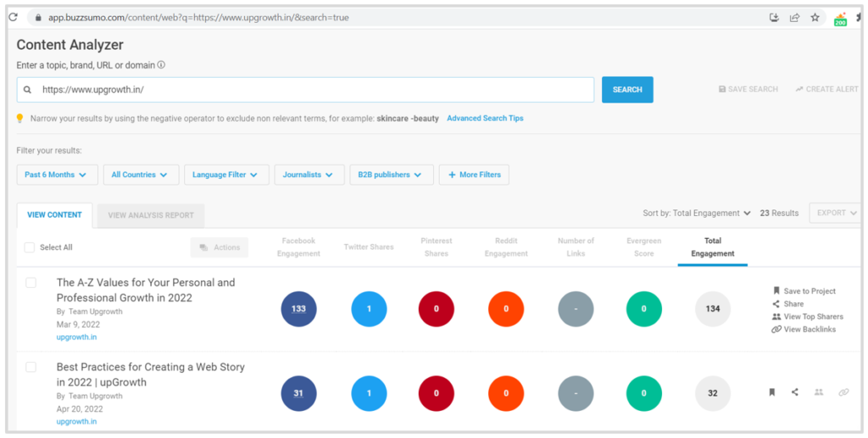This screenshot has height=438, width=868.
Task: Check the box for the A-Z Values article
Action: point(31,283)
